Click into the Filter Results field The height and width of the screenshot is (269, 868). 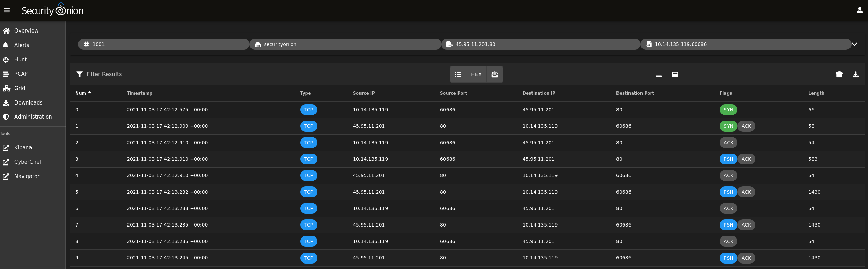tap(194, 74)
